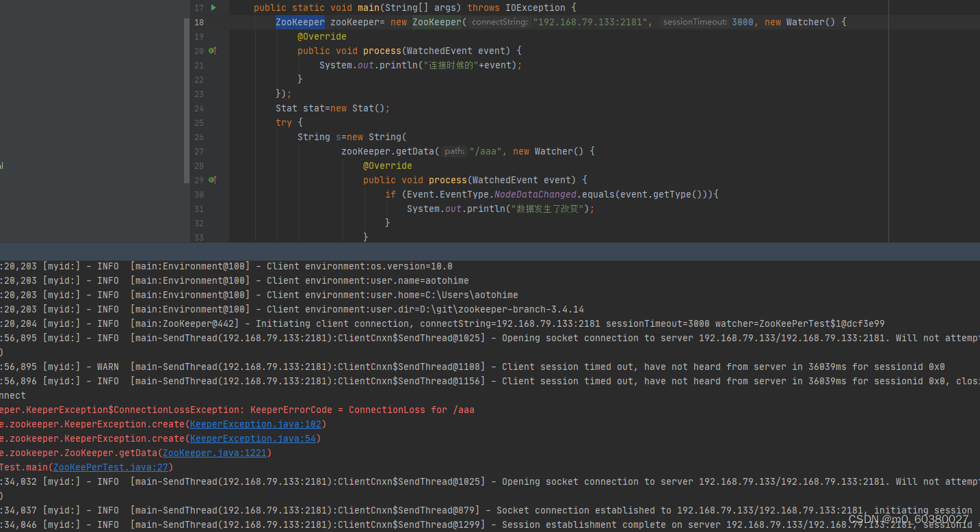Click the try keyword on line 25
The width and height of the screenshot is (980, 532).
click(284, 122)
